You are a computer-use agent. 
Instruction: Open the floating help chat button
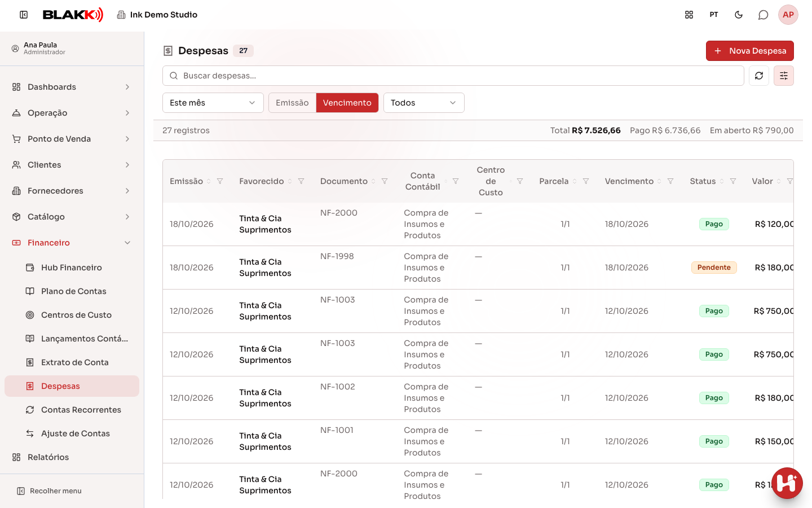tap(787, 483)
